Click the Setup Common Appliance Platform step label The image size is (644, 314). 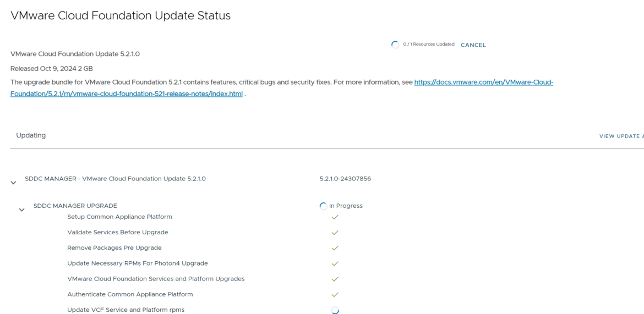pos(119,217)
